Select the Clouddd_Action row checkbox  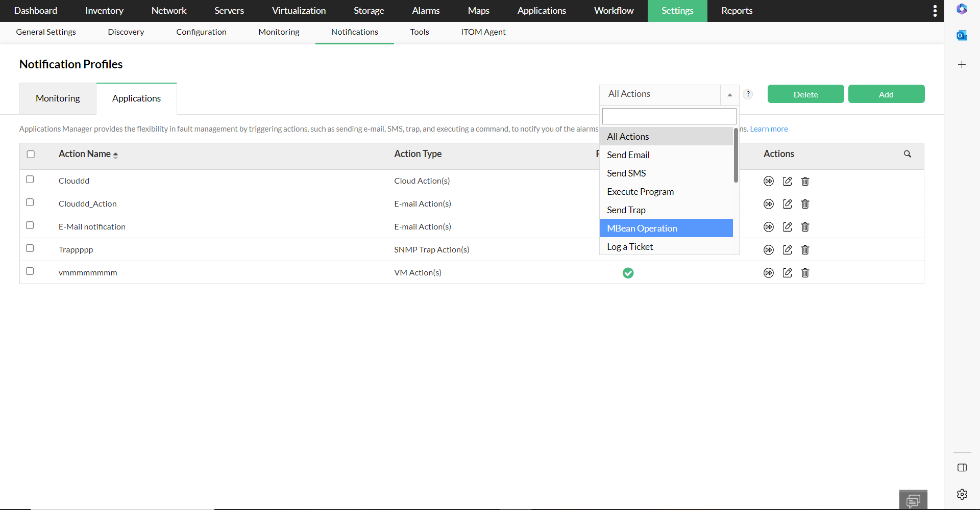click(x=30, y=202)
